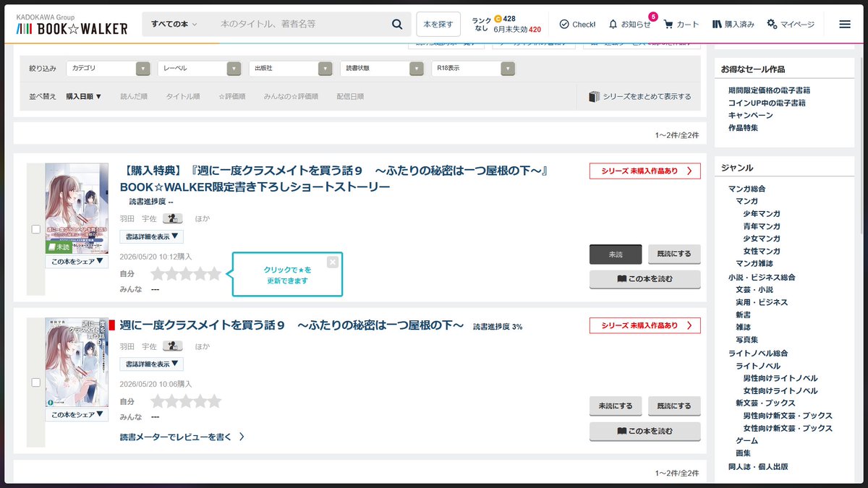Expand 書誌詳細を表示 for the second book
The width and height of the screenshot is (868, 488).
click(x=152, y=364)
